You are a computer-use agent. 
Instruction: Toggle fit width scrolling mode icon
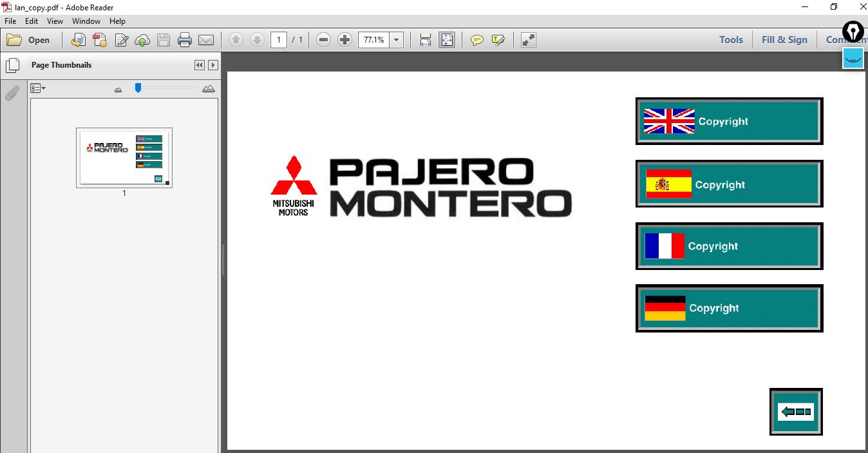pos(426,40)
